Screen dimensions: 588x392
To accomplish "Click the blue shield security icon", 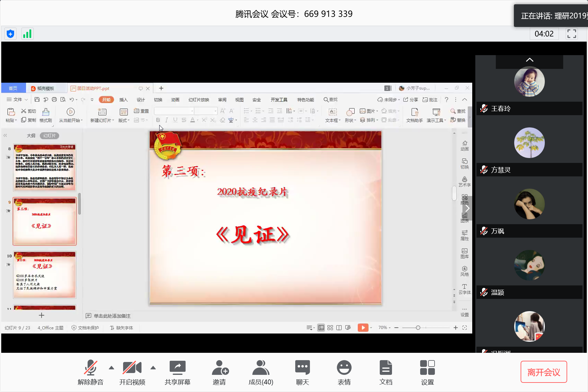I will pyautogui.click(x=10, y=34).
